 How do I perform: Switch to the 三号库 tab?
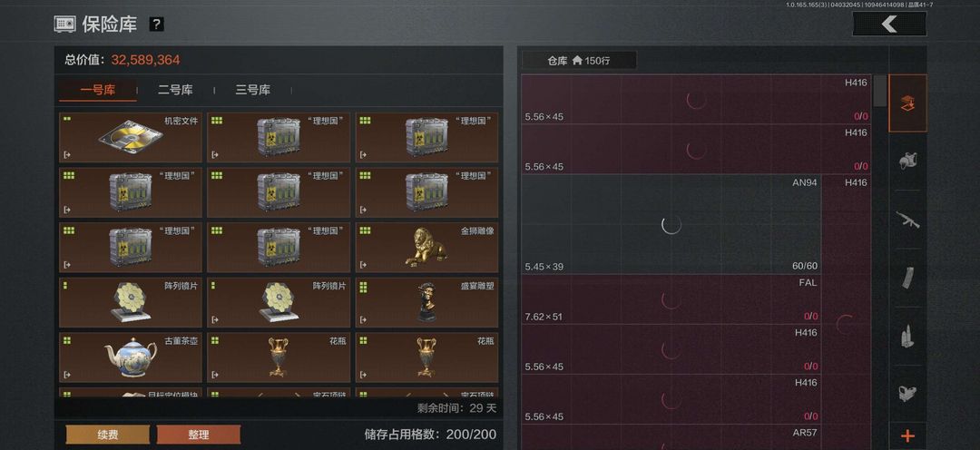tap(252, 90)
